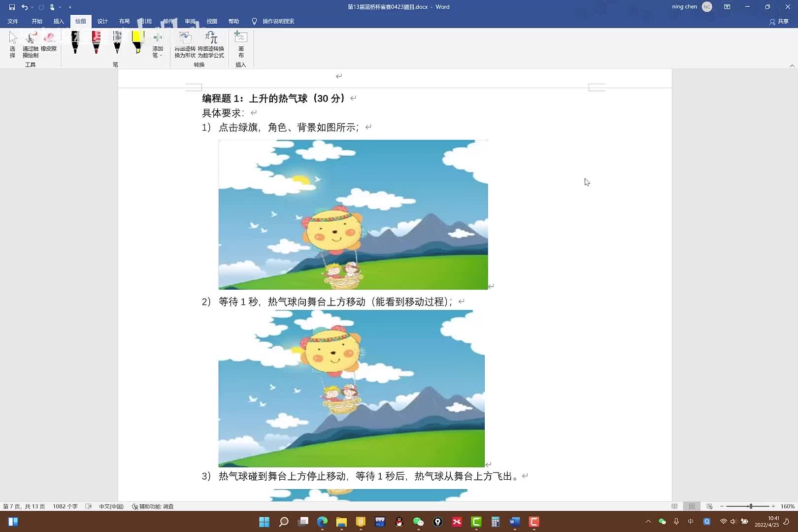Click the zoom in plus button
This screenshot has width=798, height=532.
coord(773,506)
